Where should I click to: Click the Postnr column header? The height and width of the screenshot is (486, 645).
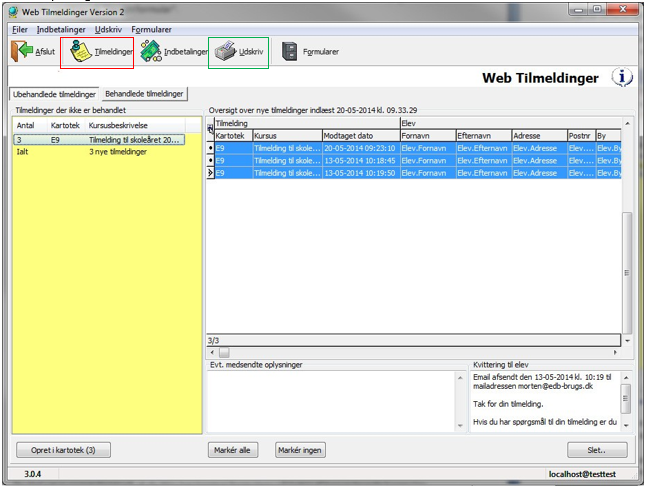[x=581, y=136]
